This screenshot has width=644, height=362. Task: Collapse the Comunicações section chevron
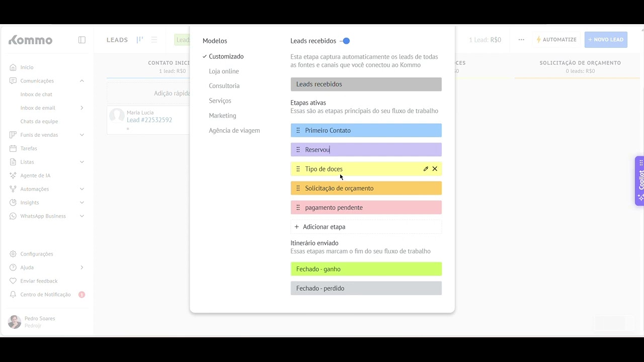(x=82, y=81)
